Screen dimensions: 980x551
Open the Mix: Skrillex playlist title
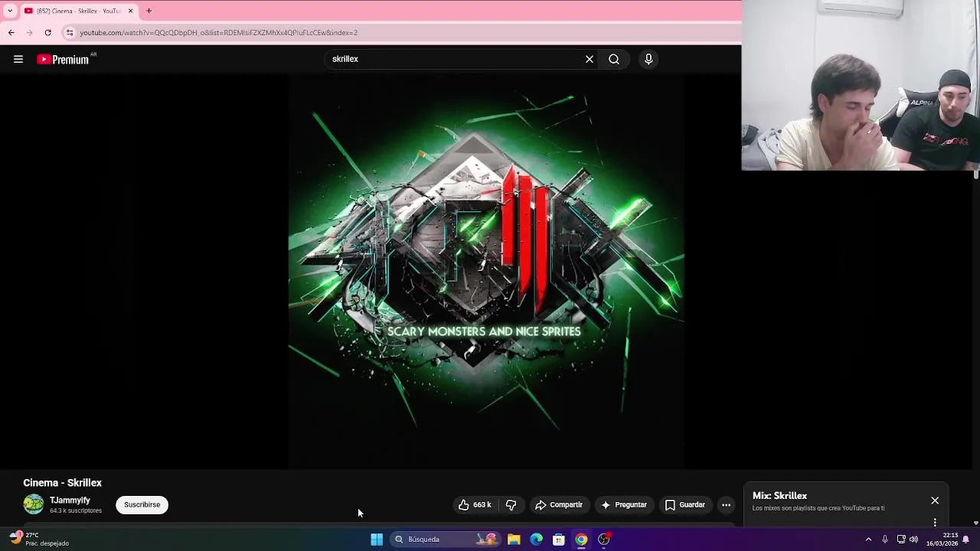click(x=779, y=495)
